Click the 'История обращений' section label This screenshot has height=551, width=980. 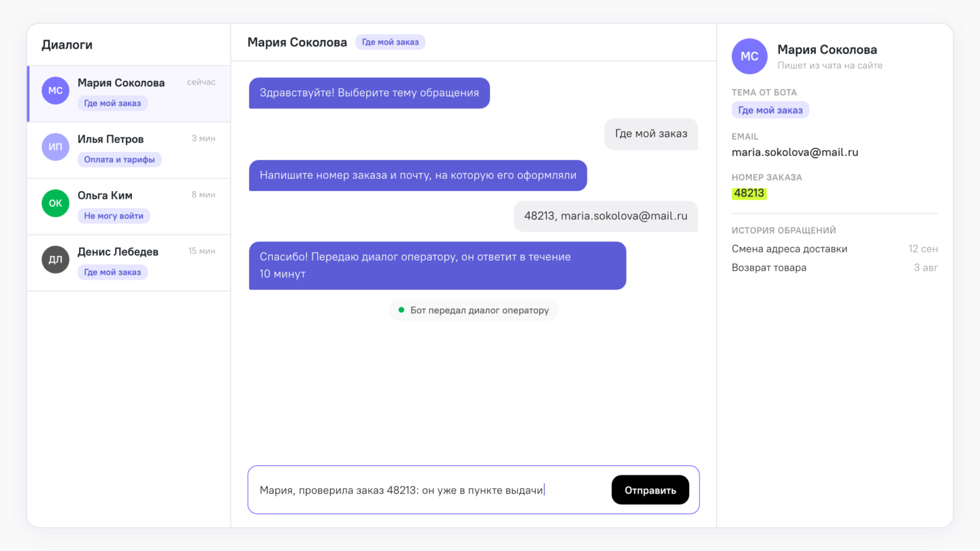click(784, 231)
